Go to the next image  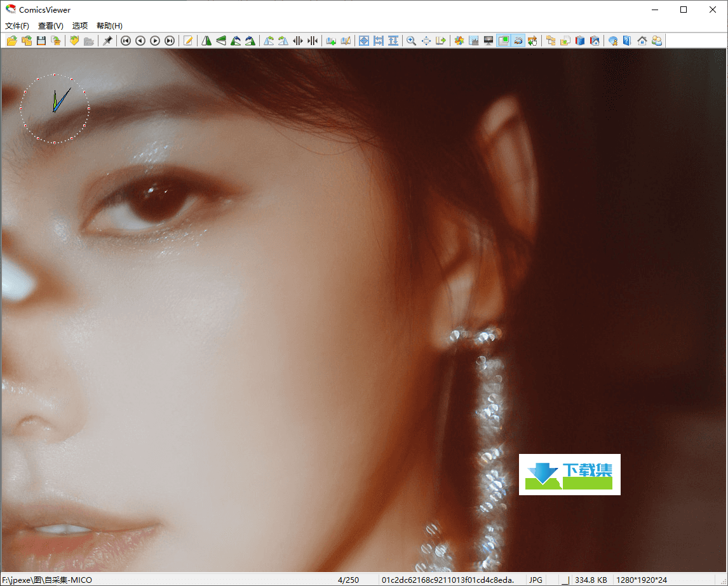(155, 41)
